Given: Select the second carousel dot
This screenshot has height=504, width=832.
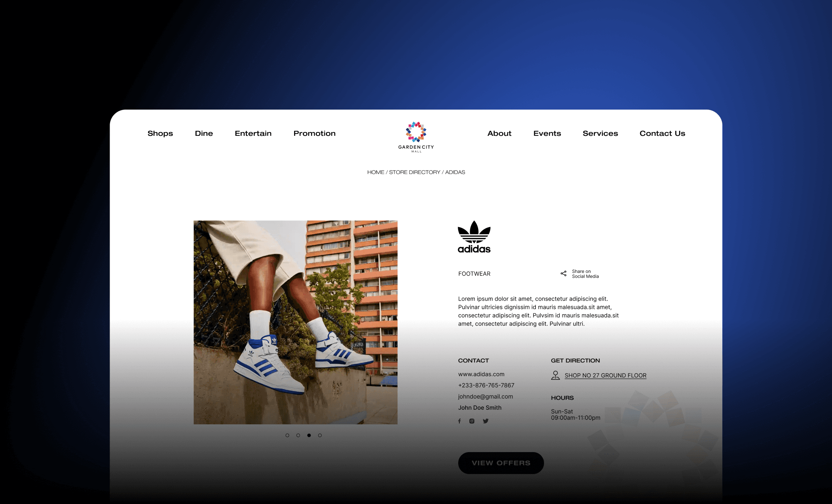Looking at the screenshot, I should (x=298, y=435).
